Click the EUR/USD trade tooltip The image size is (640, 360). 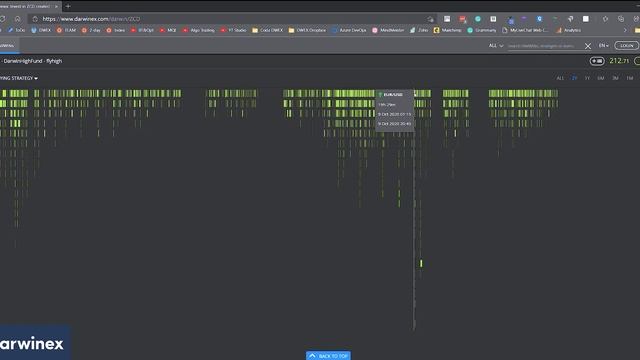tap(395, 110)
